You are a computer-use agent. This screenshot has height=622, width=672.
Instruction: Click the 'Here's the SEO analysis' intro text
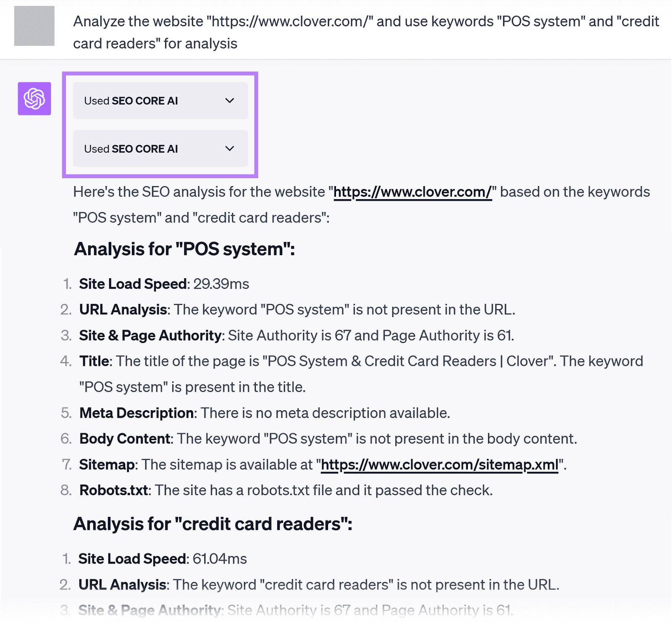pos(200,192)
